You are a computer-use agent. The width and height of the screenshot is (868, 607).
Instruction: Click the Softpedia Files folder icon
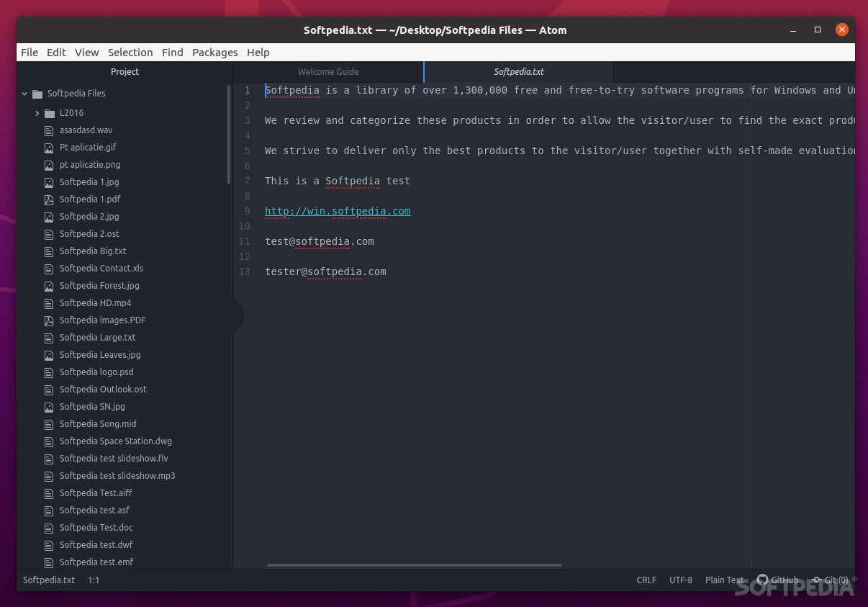pos(37,94)
